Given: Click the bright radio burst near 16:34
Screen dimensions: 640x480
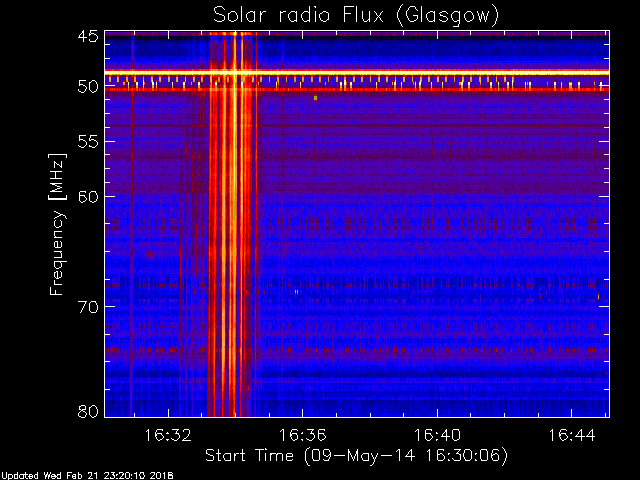Looking at the screenshot, I should [x=233, y=224].
